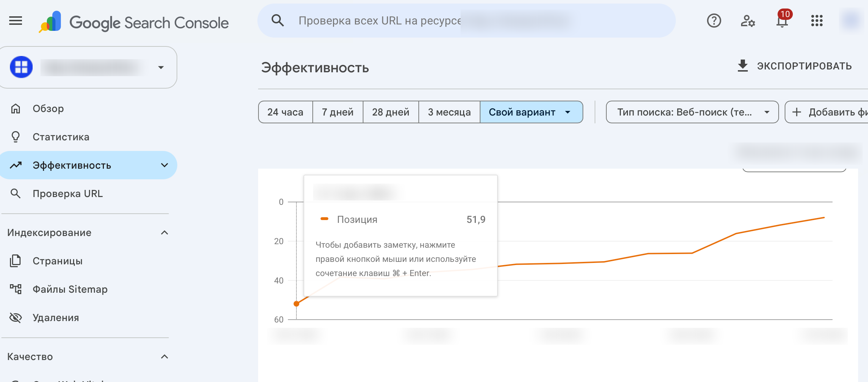Open the Свой вариант date dropdown
Viewport: 868px width, 382px height.
531,112
